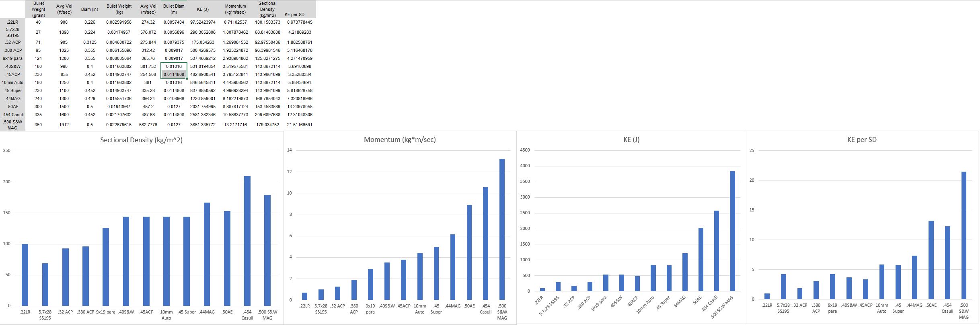
Task: Click the .50AE bar in KE per SD chart
Action: 931,260
